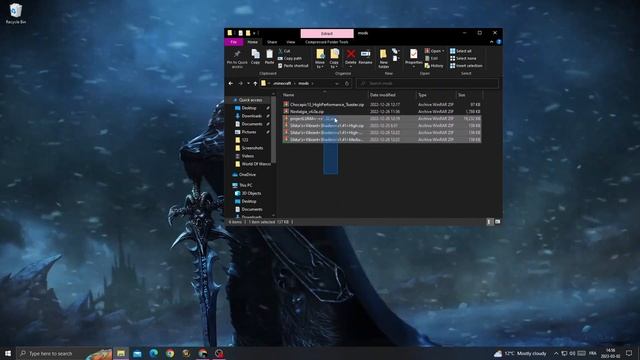The width and height of the screenshot is (640, 360).
Task: Click the Search mods field
Action: click(x=427, y=84)
